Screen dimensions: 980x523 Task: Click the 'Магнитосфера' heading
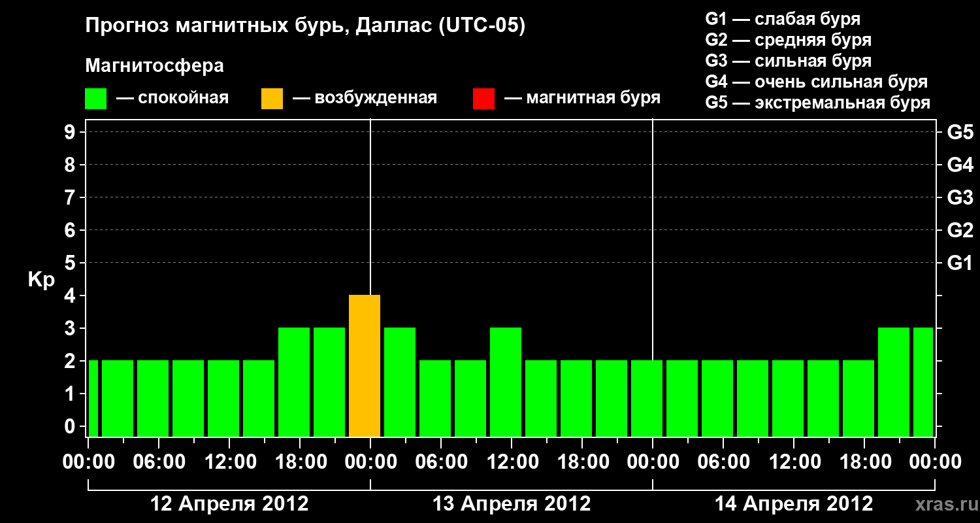click(155, 66)
